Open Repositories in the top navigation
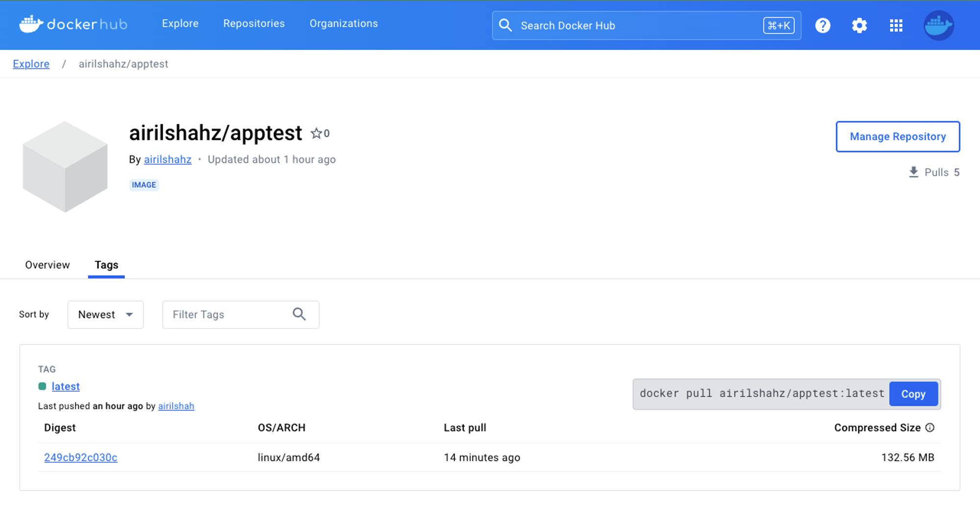Screen dimensions: 980x505 (x=254, y=24)
